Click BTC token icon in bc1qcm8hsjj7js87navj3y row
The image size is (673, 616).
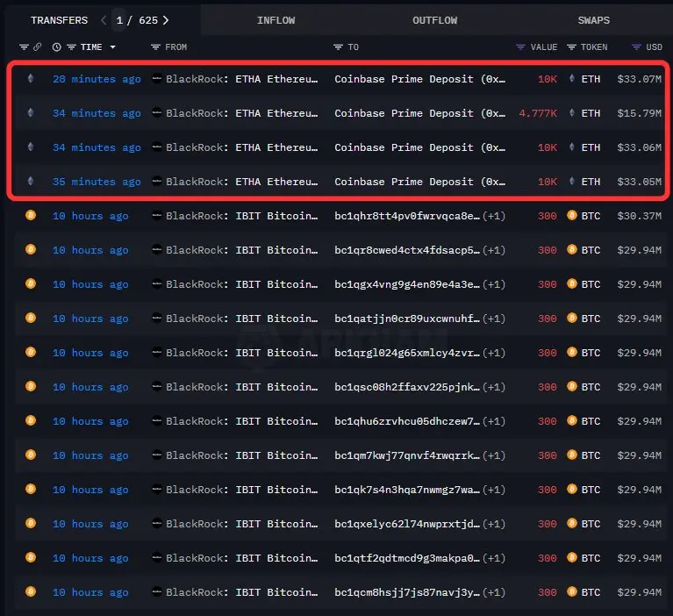coord(572,591)
